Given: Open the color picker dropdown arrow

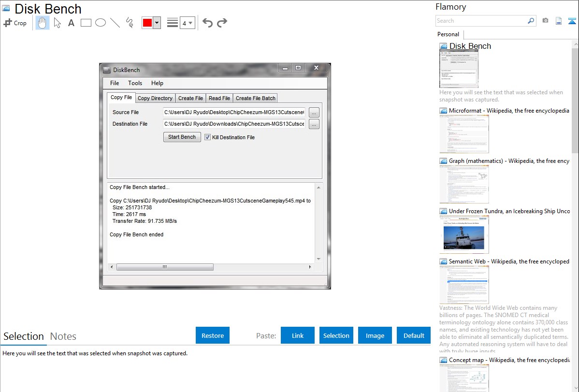Looking at the screenshot, I should (x=157, y=23).
